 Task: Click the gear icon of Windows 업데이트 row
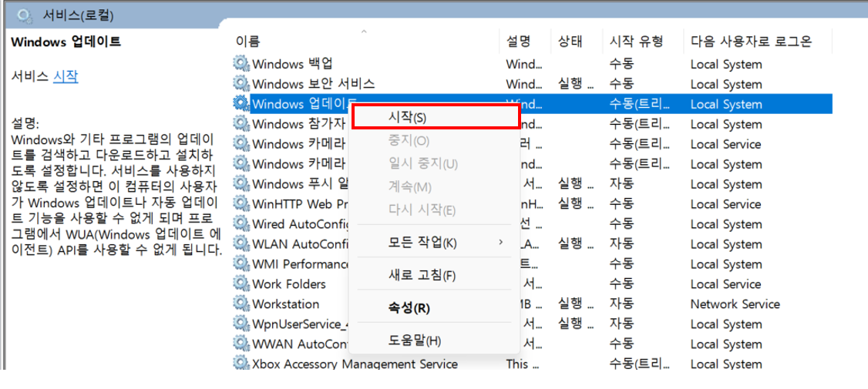coord(241,103)
